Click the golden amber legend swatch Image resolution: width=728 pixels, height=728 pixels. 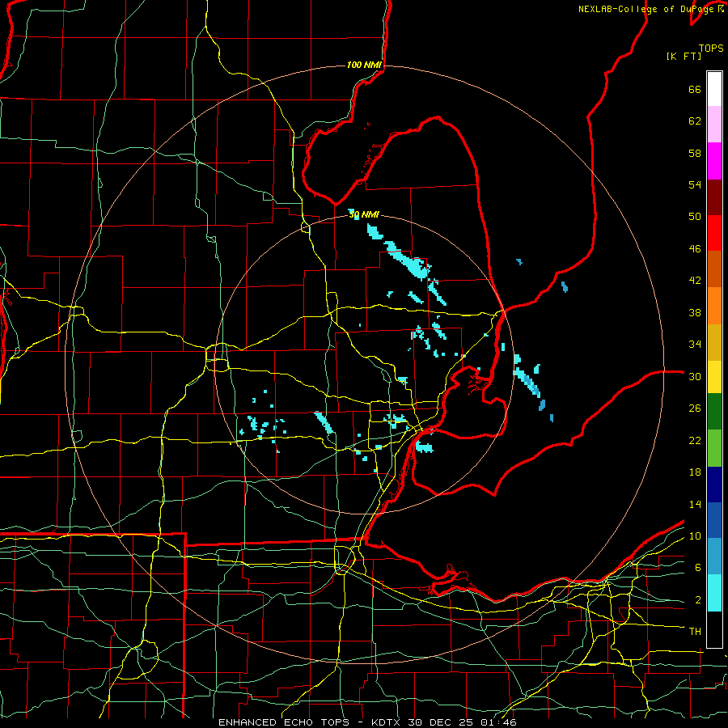[x=714, y=342]
